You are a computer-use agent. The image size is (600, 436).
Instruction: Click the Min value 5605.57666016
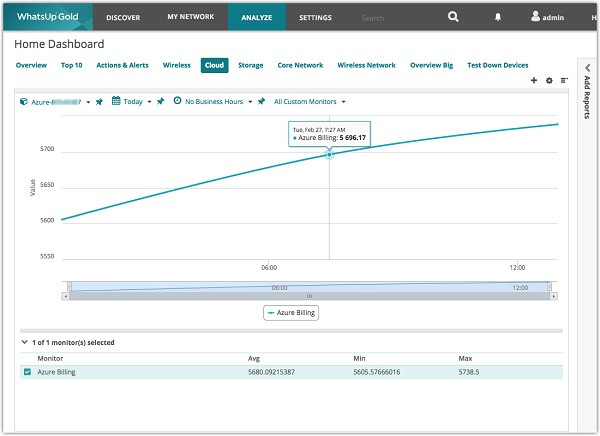pos(377,372)
